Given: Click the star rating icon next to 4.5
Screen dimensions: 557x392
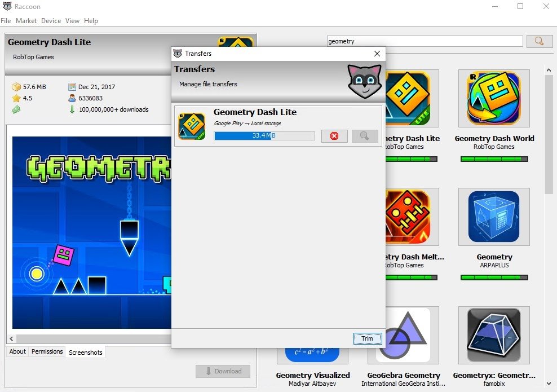Looking at the screenshot, I should coord(16,98).
